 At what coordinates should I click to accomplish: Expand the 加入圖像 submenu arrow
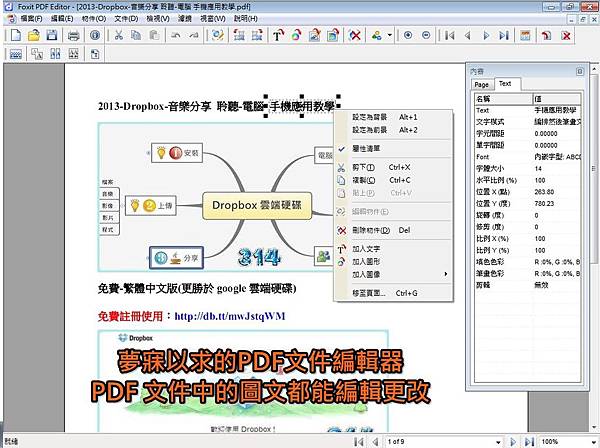pyautogui.click(x=446, y=274)
